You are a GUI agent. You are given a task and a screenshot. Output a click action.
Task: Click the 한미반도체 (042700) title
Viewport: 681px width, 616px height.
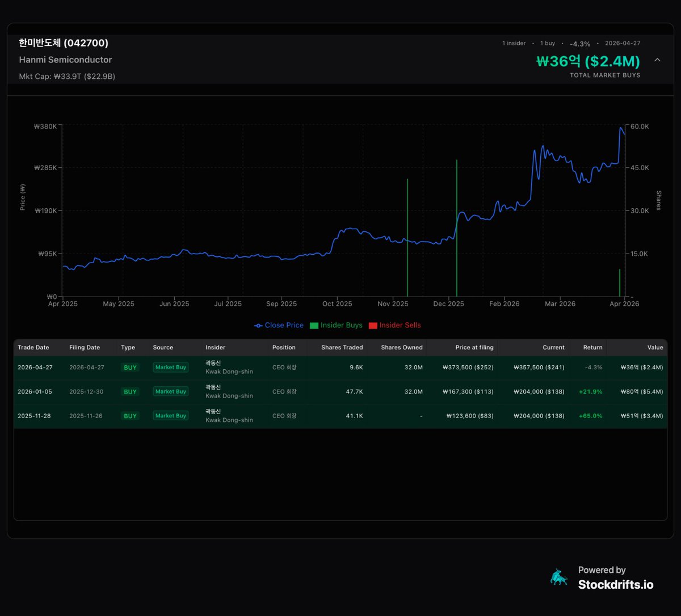(64, 43)
